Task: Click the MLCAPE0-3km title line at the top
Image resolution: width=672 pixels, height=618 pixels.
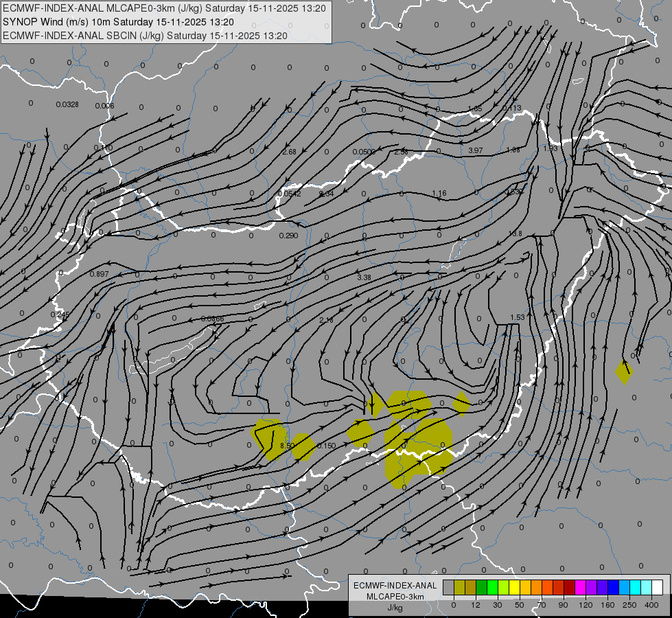Action: point(164,8)
